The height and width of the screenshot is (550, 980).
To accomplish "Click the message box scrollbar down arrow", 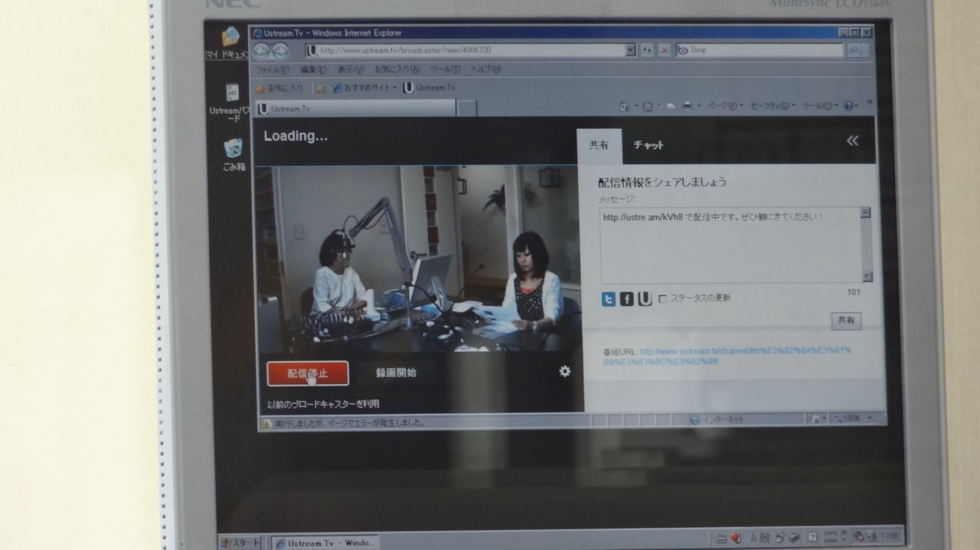I will point(867,277).
